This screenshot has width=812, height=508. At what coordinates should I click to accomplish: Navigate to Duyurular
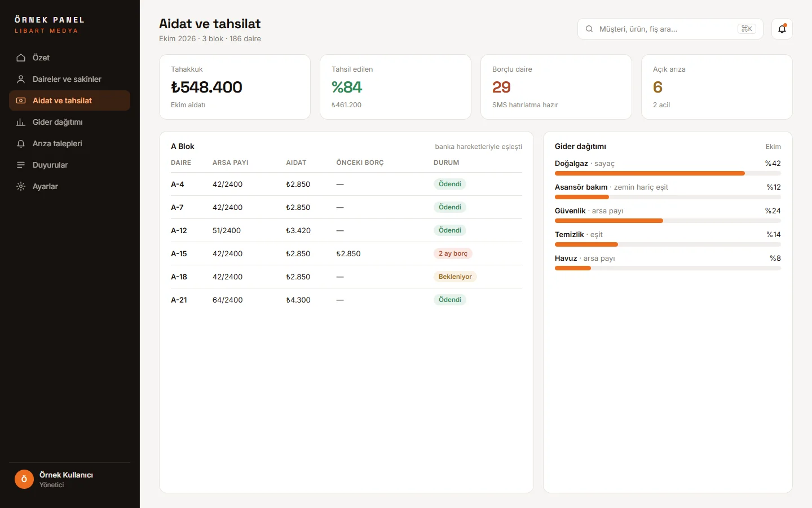tap(70, 165)
